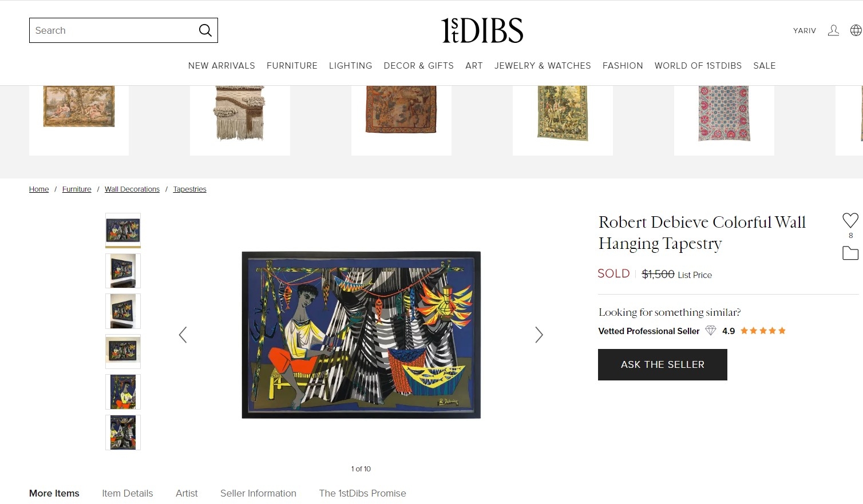Click the diamond seller badge icon
863x504 pixels.
pos(711,331)
